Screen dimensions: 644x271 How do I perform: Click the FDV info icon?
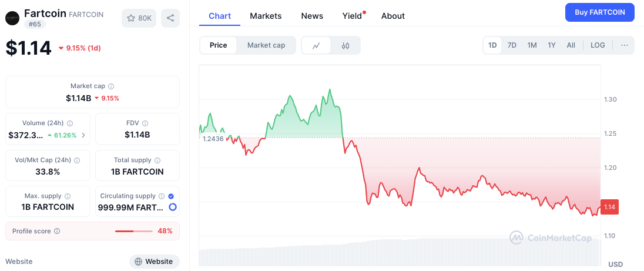[x=145, y=123]
